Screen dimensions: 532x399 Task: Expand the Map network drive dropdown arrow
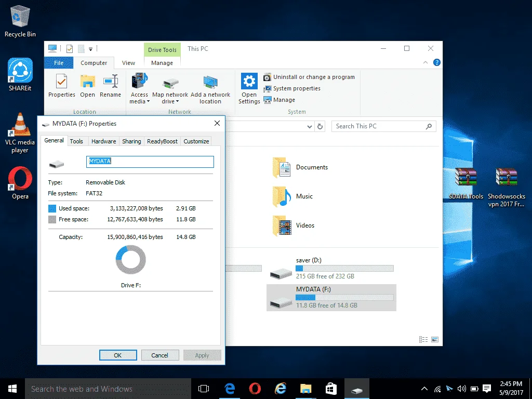point(177,101)
